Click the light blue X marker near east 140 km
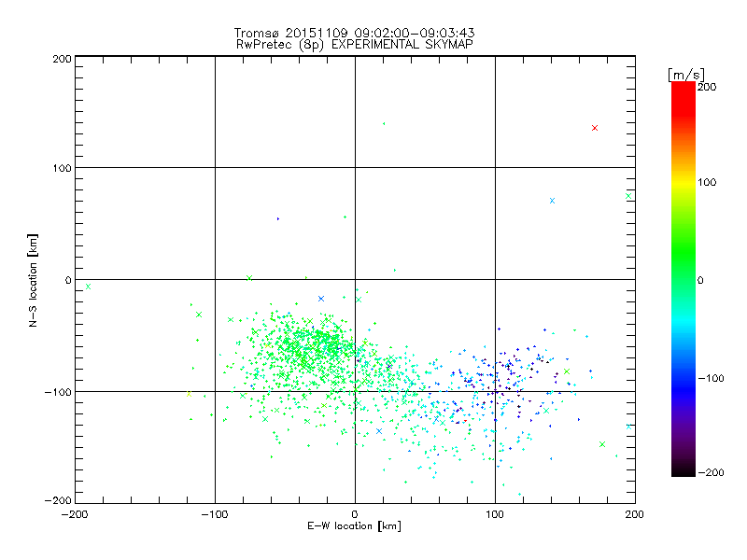Screen dimensions: 747x560 pyautogui.click(x=552, y=201)
